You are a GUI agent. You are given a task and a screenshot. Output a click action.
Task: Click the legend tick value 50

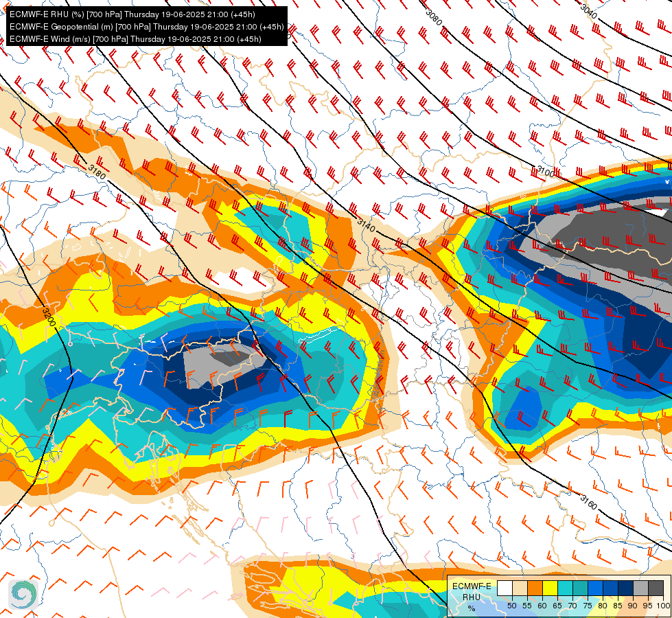point(511,606)
